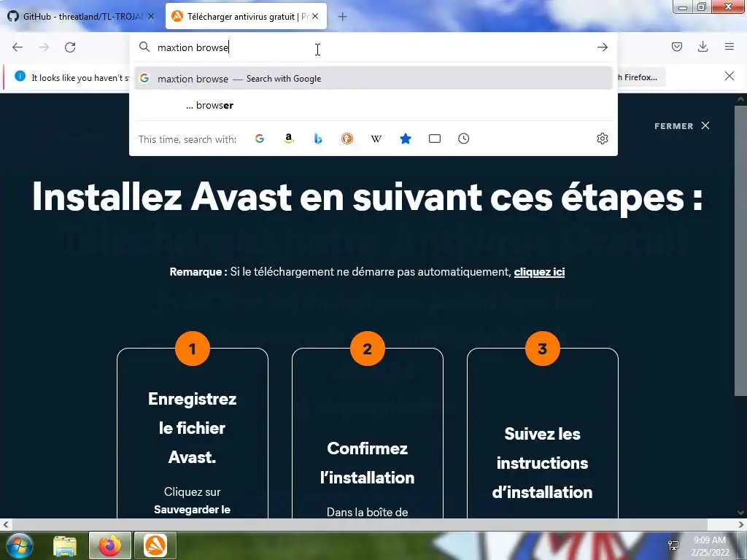Search open tabs with the tab icon

(x=435, y=139)
